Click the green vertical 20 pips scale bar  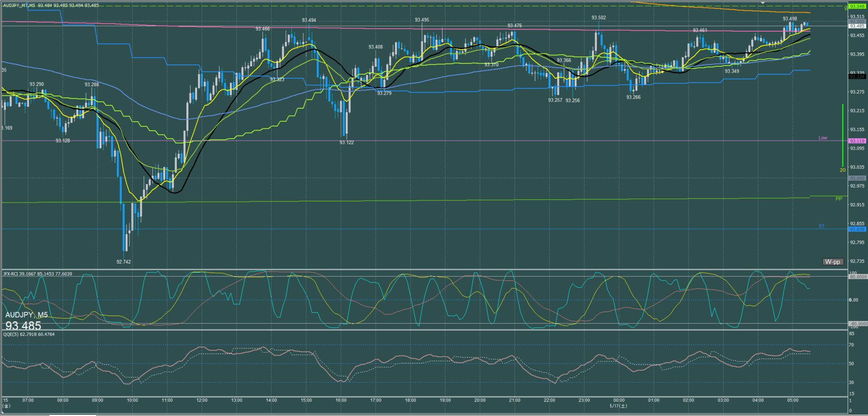pyautogui.click(x=843, y=136)
